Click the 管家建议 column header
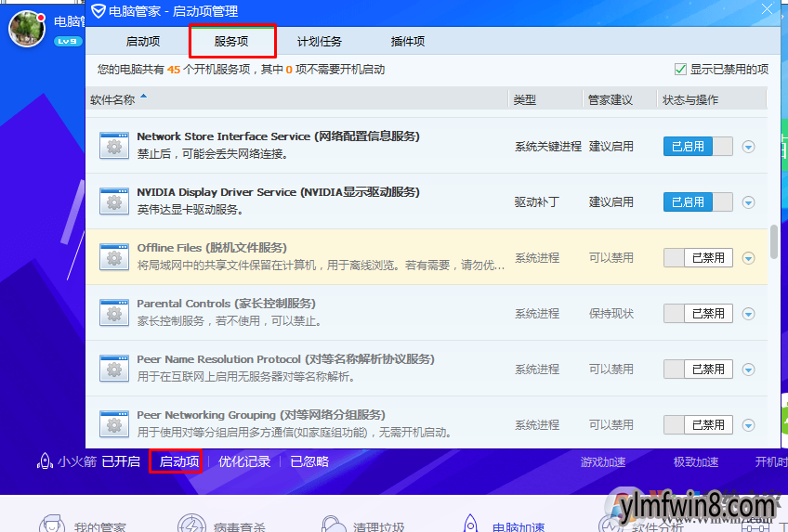Screen dimensions: 788x532 coord(611,100)
